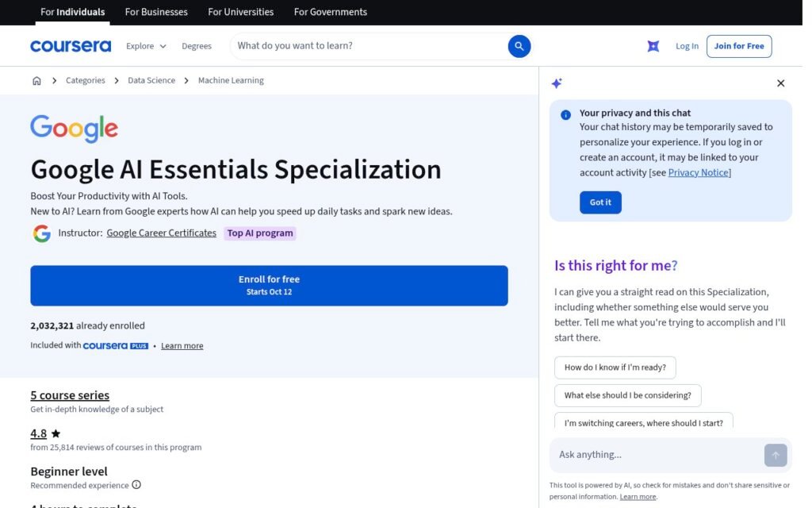Click the Got it button
The height and width of the screenshot is (508, 812).
pyautogui.click(x=600, y=202)
